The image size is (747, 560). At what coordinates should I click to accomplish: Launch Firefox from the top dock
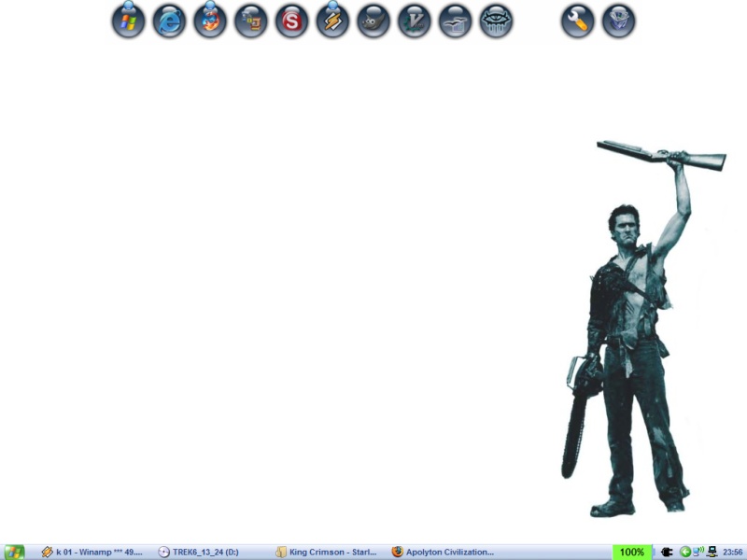(210, 21)
